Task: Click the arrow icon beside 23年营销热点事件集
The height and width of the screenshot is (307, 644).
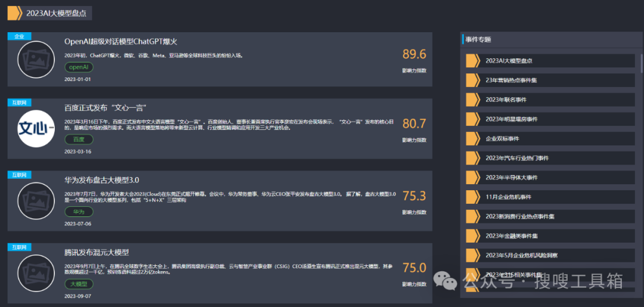Action: (473, 80)
